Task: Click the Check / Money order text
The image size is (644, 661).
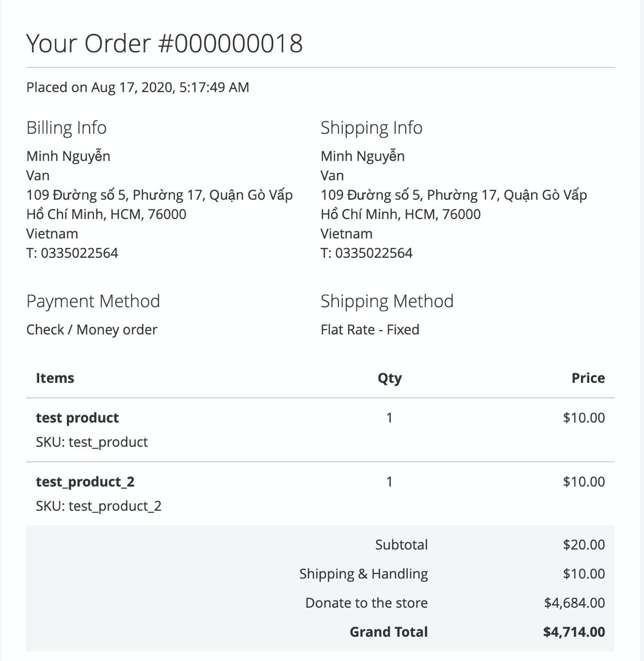Action: [x=92, y=329]
